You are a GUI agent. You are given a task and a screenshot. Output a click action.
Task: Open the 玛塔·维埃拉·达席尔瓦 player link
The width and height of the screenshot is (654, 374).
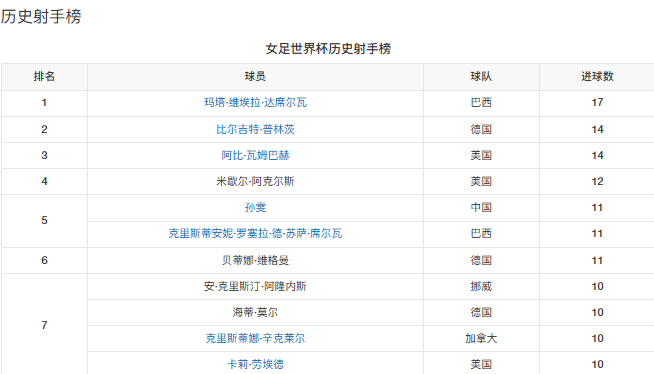255,103
